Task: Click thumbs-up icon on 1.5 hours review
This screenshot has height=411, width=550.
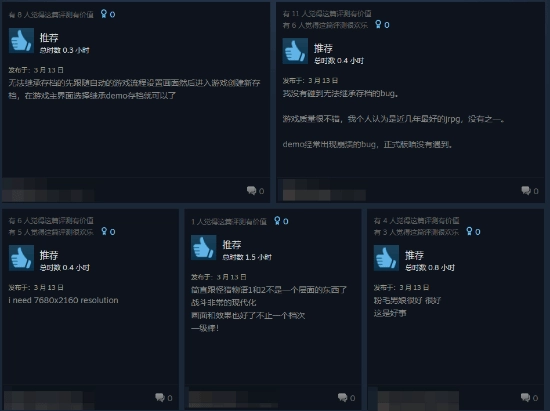Action: coord(203,248)
